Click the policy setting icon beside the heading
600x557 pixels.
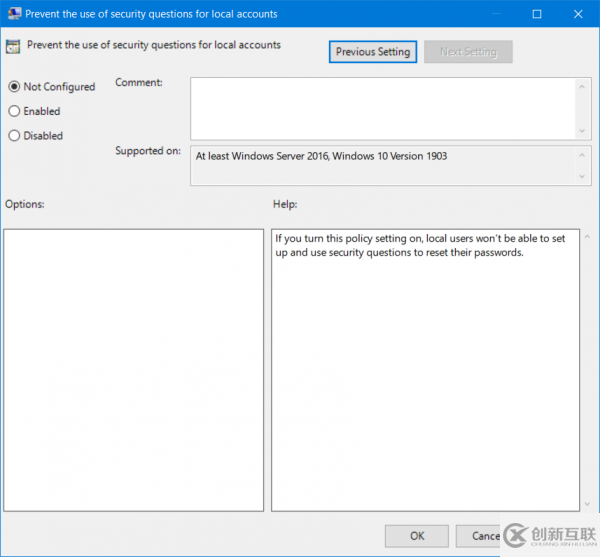pos(13,47)
